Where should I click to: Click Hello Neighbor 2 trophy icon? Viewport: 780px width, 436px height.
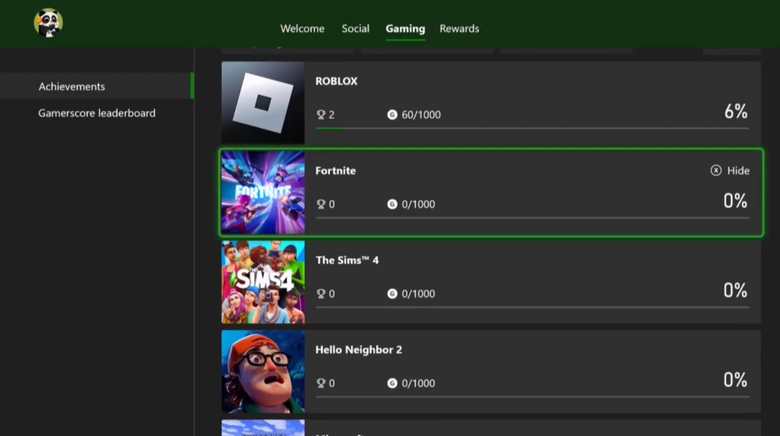321,384
